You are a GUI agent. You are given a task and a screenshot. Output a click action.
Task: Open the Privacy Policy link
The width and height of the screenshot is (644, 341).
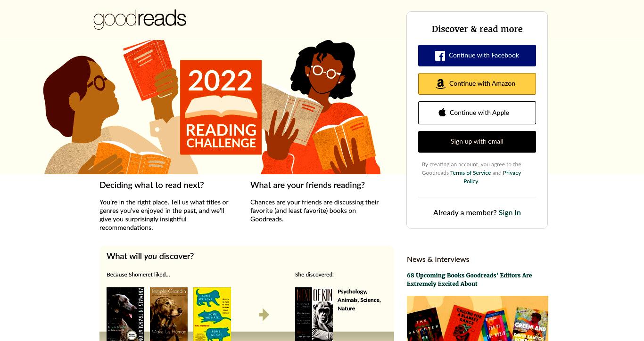point(492,177)
